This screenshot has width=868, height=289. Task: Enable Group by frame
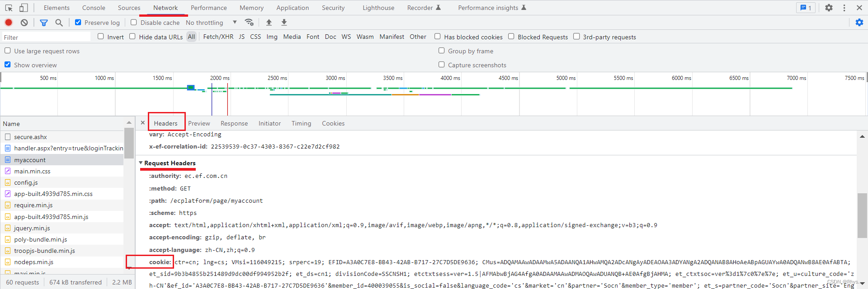442,51
